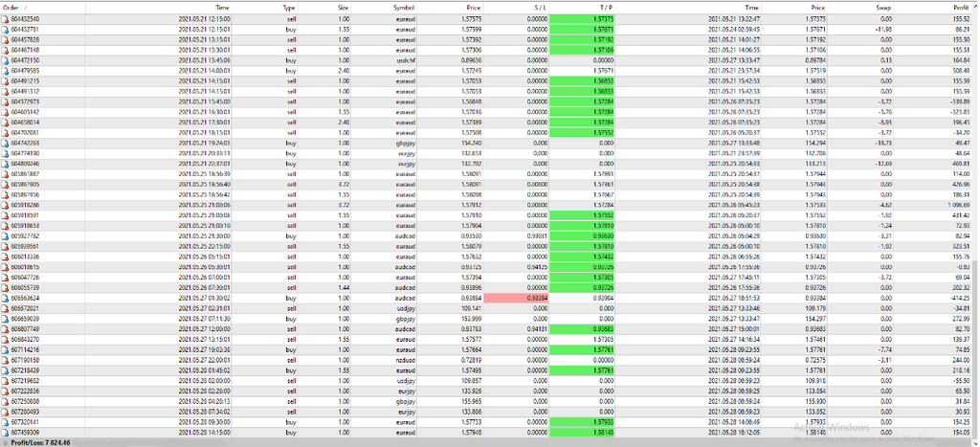Click the green T/P cell 1.57375
Image resolution: width=980 pixels, height=447 pixels.
(x=583, y=19)
